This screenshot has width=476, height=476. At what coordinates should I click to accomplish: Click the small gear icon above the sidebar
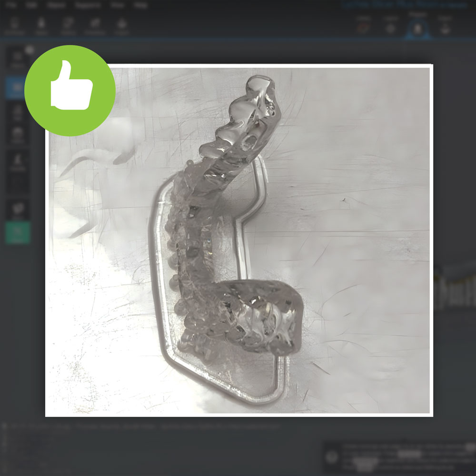click(30, 49)
